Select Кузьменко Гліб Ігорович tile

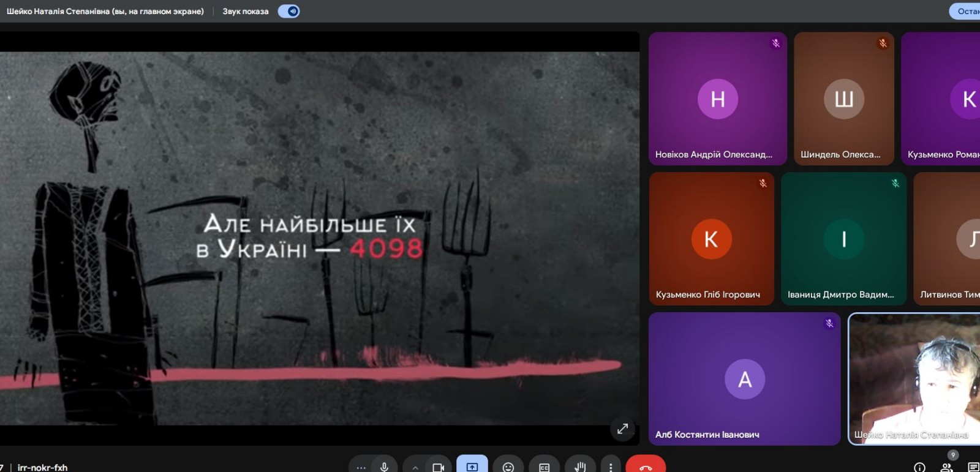[711, 238]
